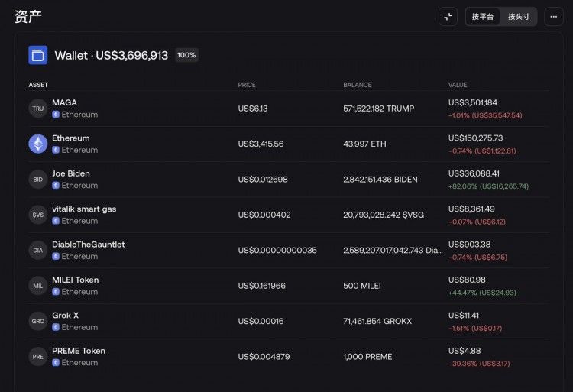Click the value US$8,361.49
The width and height of the screenshot is (573, 392).
click(x=472, y=209)
